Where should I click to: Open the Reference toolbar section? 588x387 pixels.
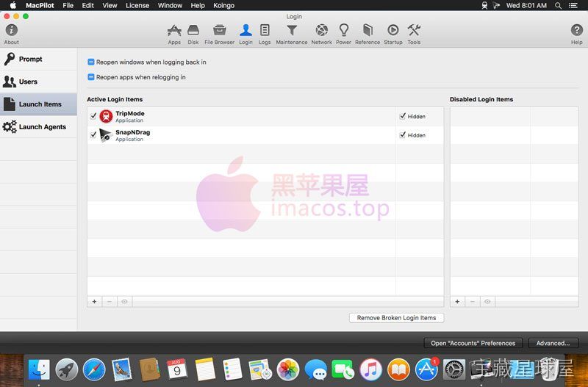click(367, 34)
